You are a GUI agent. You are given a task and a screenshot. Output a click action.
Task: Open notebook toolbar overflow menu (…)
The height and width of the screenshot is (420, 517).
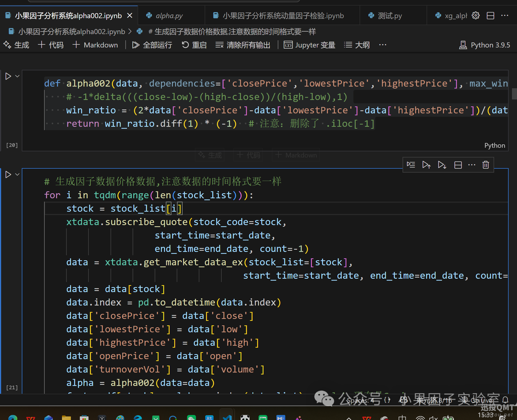click(383, 45)
